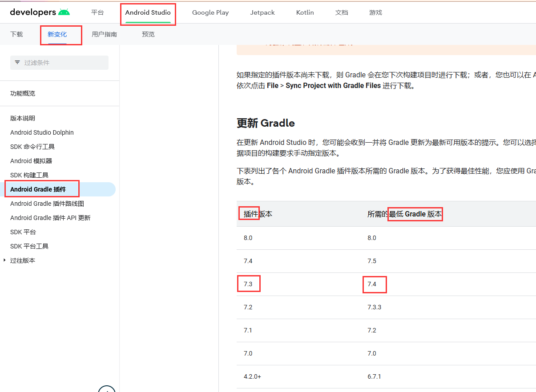This screenshot has height=392, width=536.
Task: Click Gradle version 7.5 cell
Action: [372, 261]
